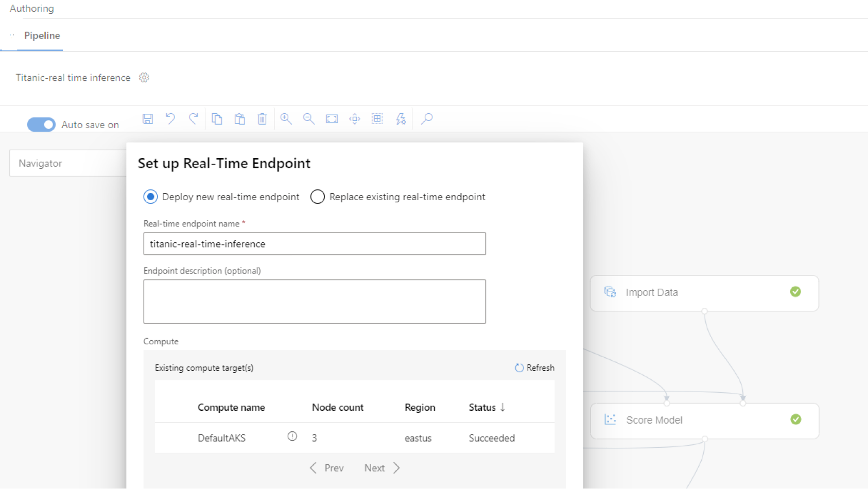This screenshot has width=868, height=489.
Task: Click the Real-time endpoint name field
Action: click(314, 244)
